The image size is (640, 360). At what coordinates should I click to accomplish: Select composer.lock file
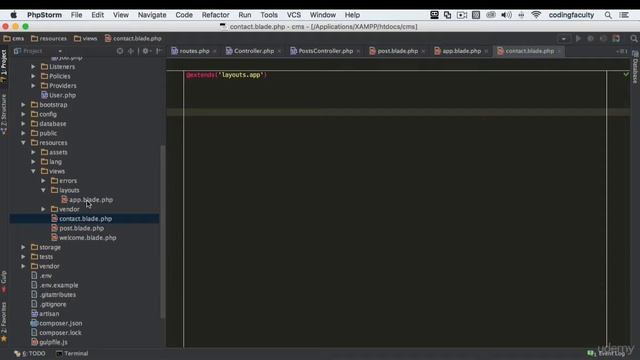[56, 333]
